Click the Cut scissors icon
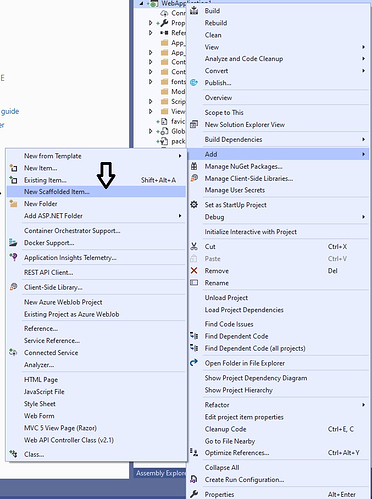The width and height of the screenshot is (372, 499). (x=194, y=247)
